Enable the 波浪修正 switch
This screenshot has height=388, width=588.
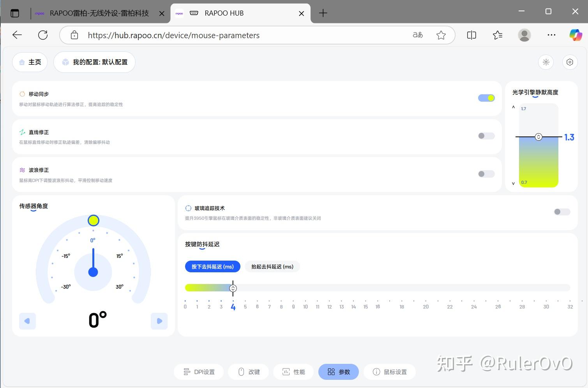pos(486,174)
